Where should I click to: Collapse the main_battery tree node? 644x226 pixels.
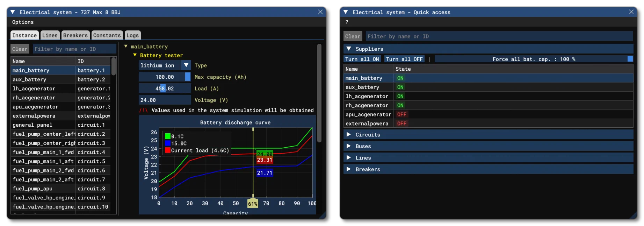click(126, 46)
